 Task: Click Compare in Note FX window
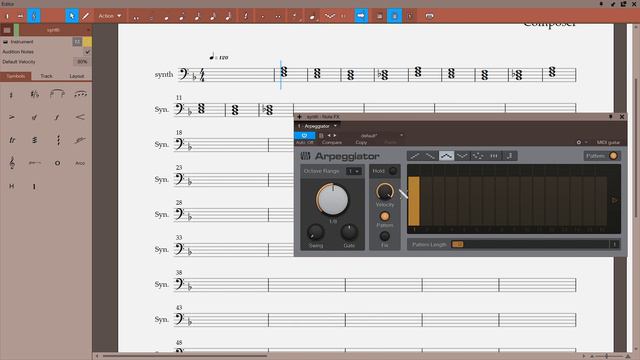point(331,142)
